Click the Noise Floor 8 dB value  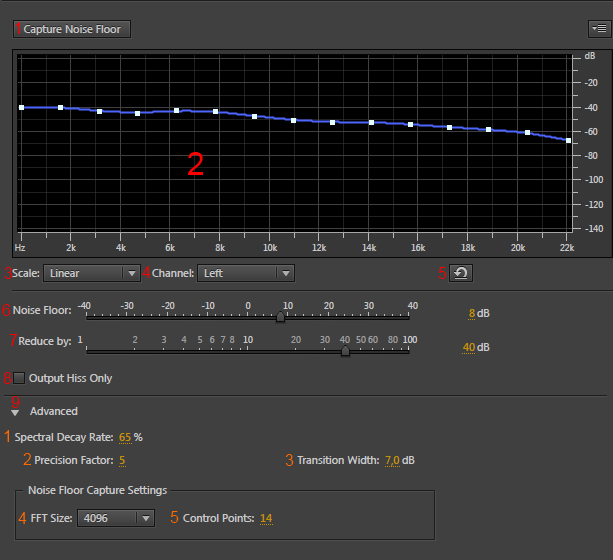pos(471,314)
